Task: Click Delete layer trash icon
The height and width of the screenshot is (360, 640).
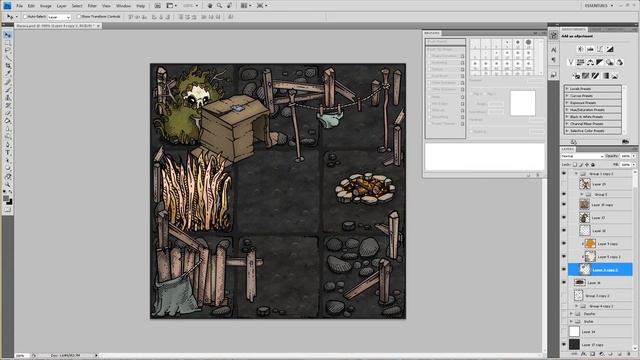Action: click(x=629, y=354)
